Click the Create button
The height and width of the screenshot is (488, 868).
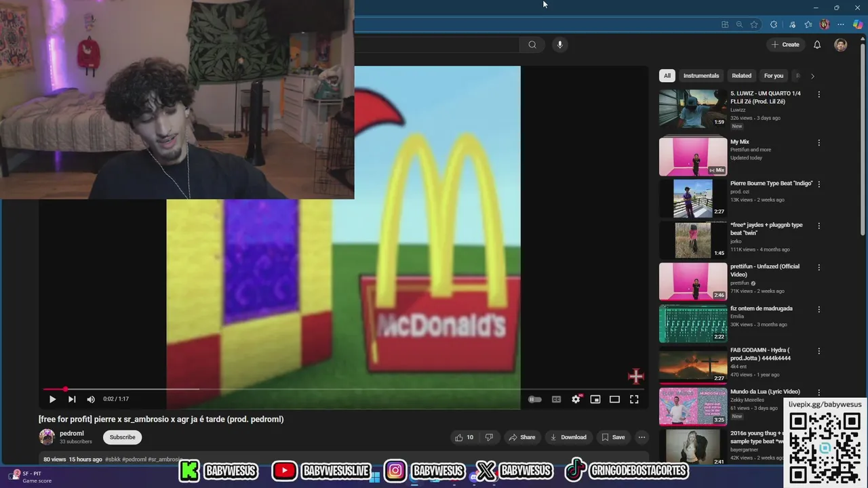pyautogui.click(x=785, y=45)
